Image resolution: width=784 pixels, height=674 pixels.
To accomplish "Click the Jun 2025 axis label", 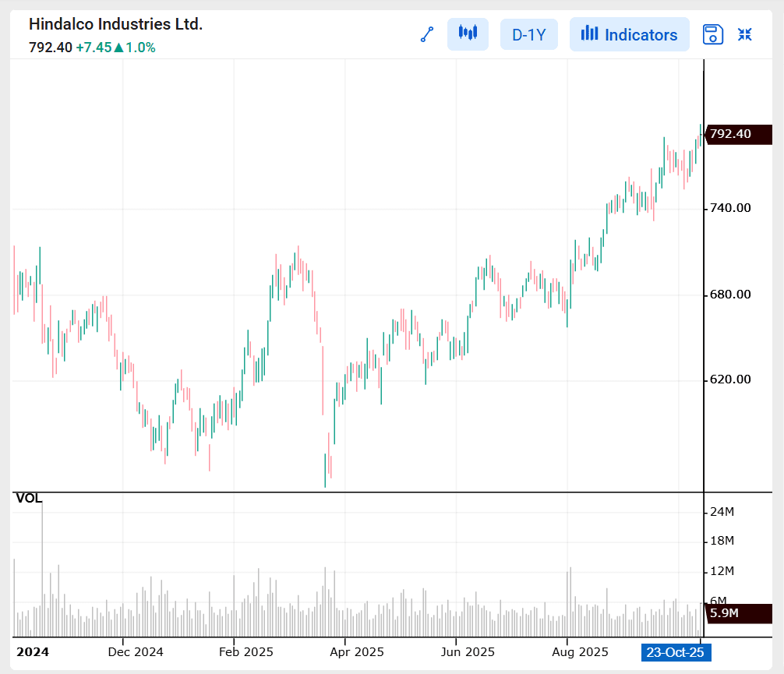I will 468,652.
